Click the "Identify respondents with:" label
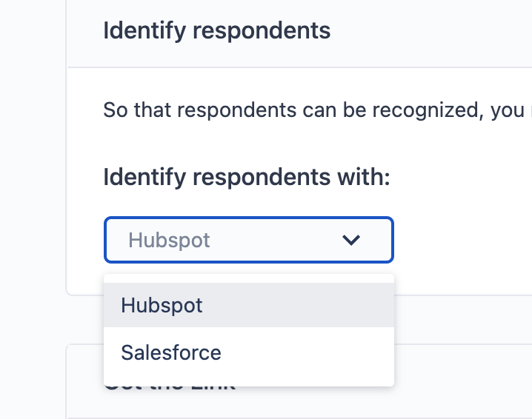Screen dimensions: 532x419 click(246, 177)
